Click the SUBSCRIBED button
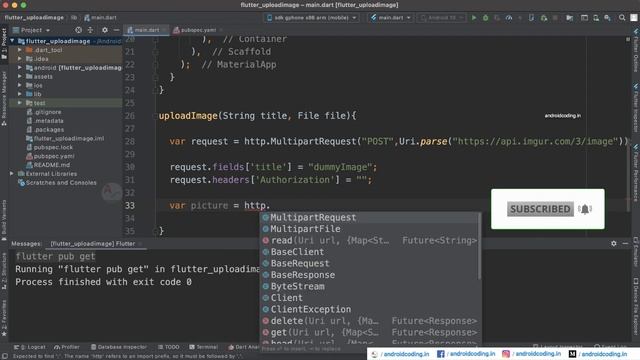The height and width of the screenshot is (360, 640). pos(540,209)
